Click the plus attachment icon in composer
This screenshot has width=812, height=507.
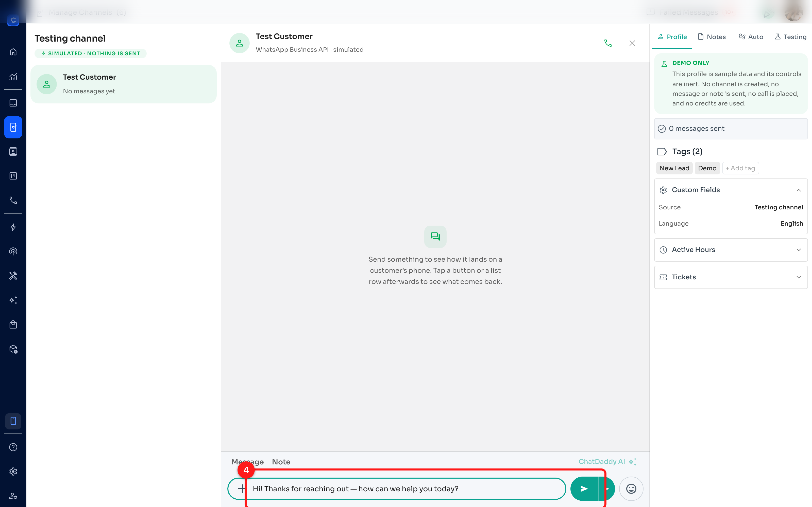[242, 488]
